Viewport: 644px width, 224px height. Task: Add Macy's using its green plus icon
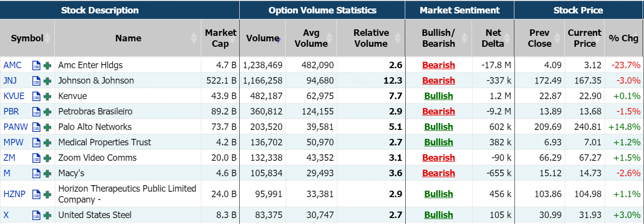click(x=47, y=173)
